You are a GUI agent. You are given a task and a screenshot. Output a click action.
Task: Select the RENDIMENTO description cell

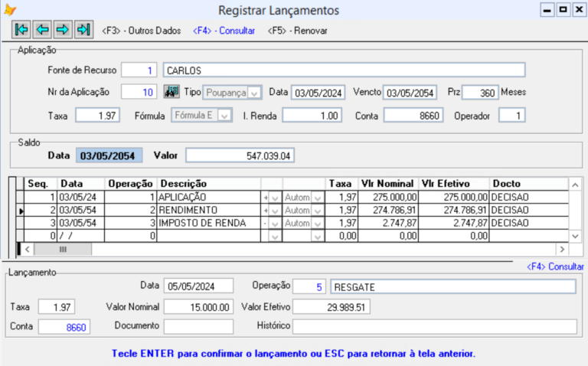(208, 210)
